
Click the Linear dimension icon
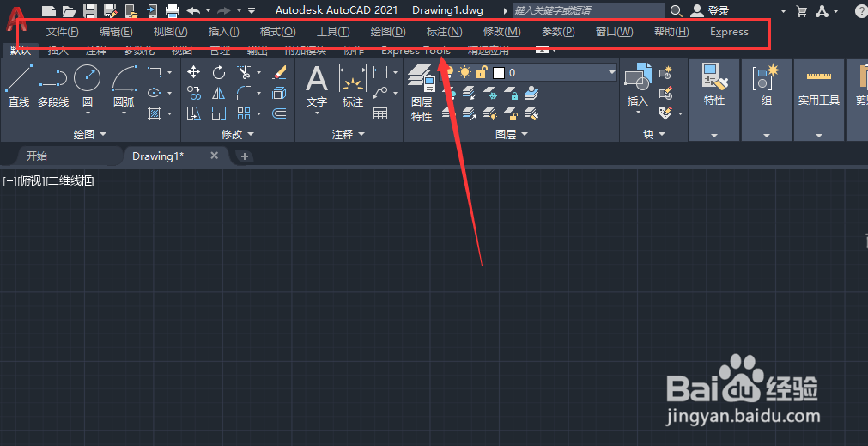[x=380, y=72]
